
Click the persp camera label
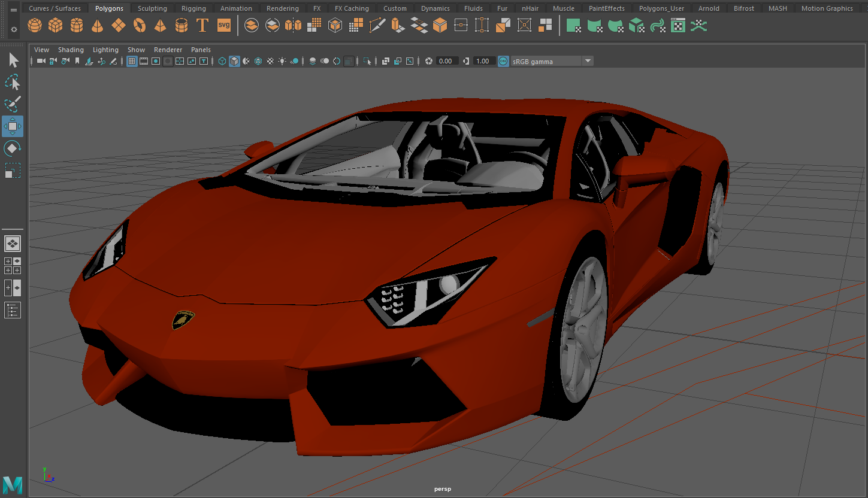click(443, 489)
